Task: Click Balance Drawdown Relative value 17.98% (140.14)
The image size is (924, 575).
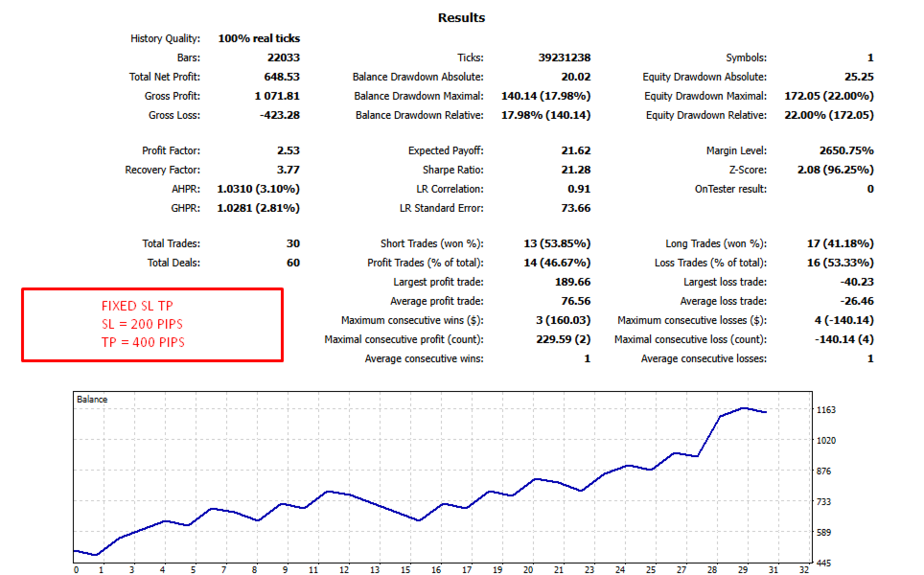Action: click(x=545, y=115)
